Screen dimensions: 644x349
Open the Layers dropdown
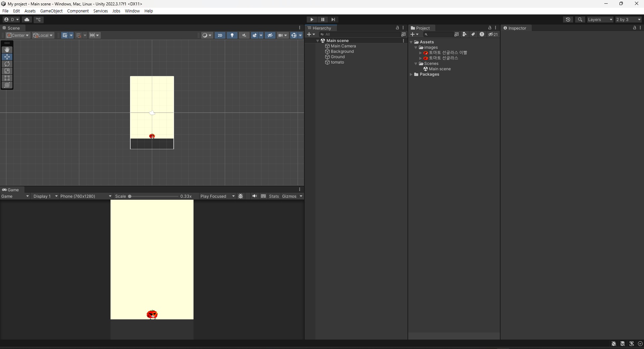600,20
